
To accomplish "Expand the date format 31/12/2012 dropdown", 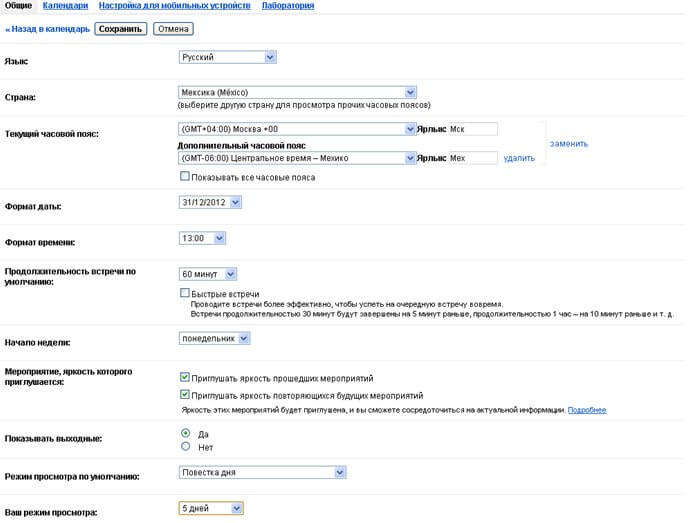I will 210,203.
